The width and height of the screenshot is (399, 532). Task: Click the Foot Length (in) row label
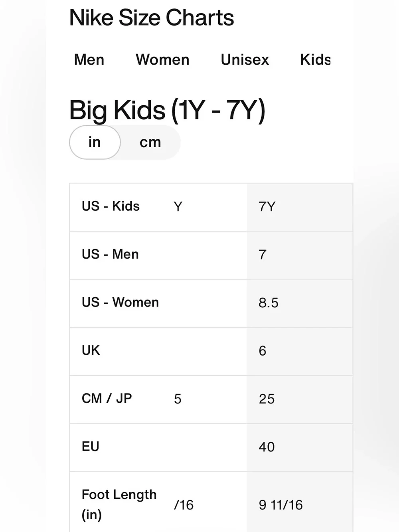point(119,504)
